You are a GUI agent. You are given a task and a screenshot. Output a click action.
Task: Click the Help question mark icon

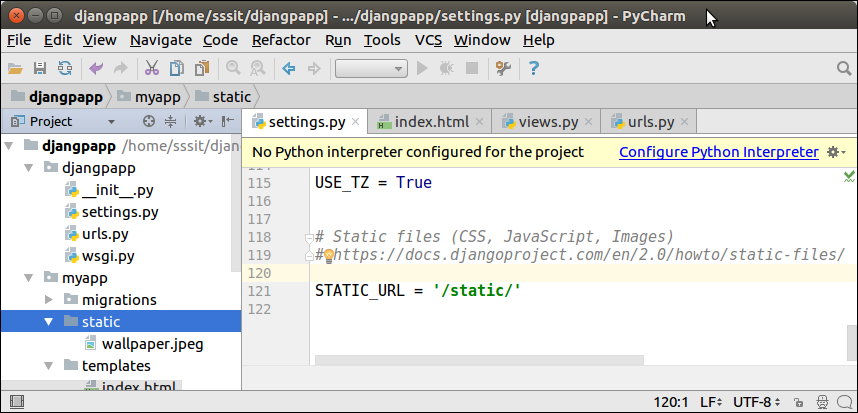[x=534, y=68]
